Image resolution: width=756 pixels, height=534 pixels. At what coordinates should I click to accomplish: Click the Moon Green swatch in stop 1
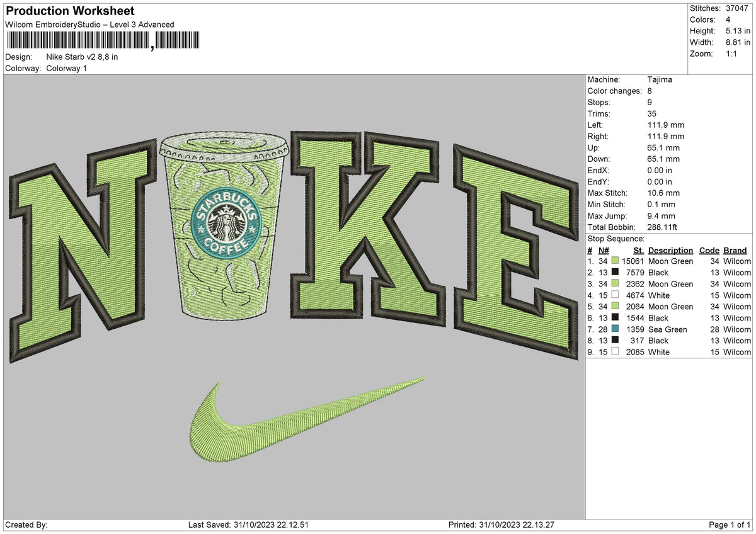click(615, 261)
